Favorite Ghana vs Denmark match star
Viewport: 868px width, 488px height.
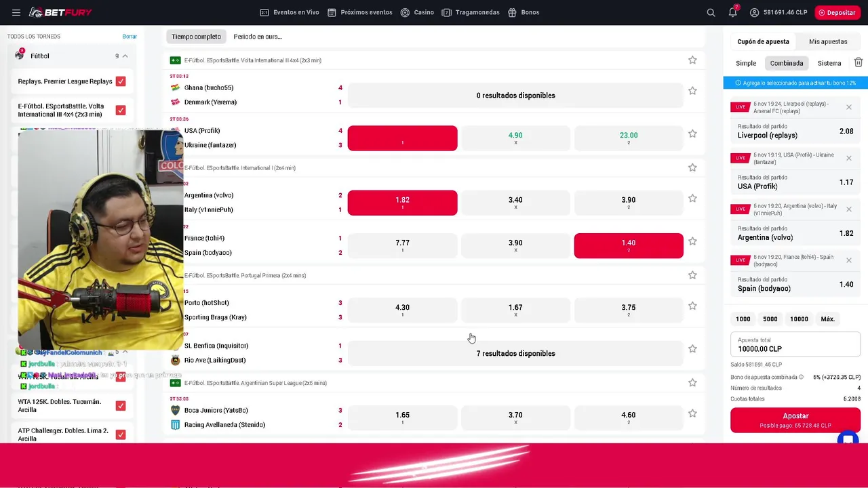(x=692, y=91)
